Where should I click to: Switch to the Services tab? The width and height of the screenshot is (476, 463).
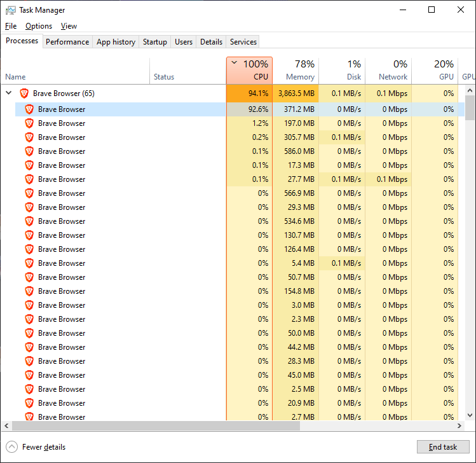tap(243, 42)
